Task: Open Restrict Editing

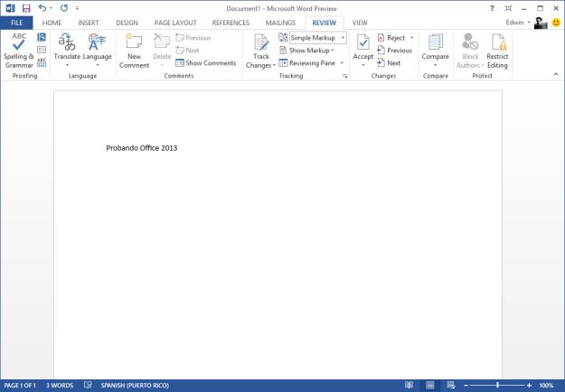Action: pos(497,51)
